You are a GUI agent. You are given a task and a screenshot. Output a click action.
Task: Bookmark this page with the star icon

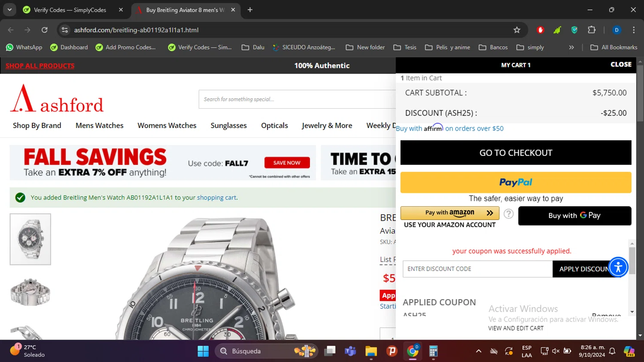[517, 30]
